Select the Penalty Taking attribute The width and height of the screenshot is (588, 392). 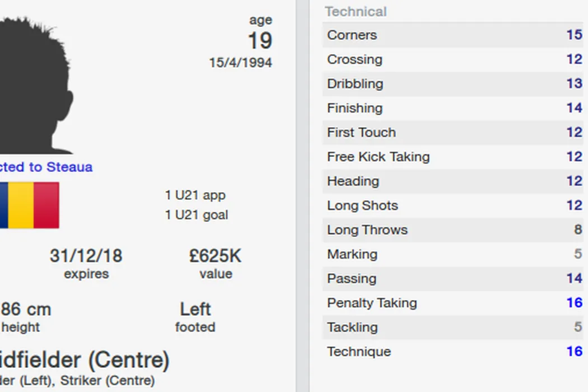tap(452, 303)
